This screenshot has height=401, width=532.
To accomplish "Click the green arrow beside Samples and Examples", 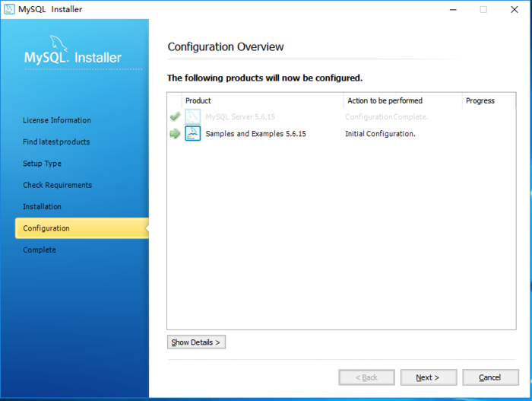I will (x=175, y=134).
